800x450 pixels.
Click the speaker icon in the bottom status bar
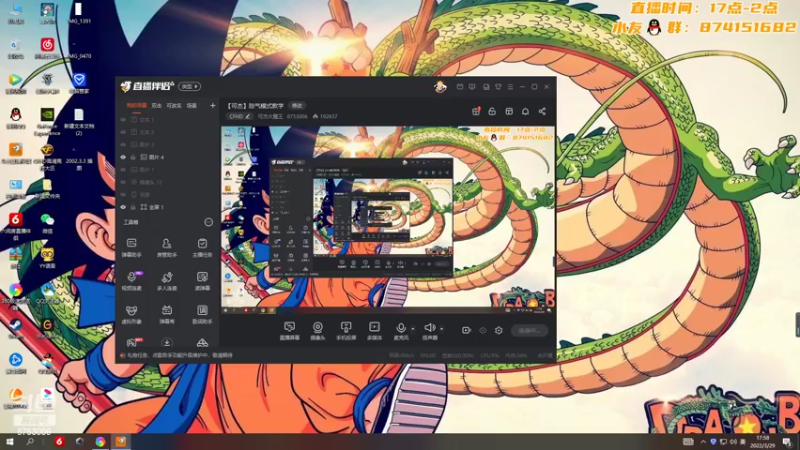122,355
